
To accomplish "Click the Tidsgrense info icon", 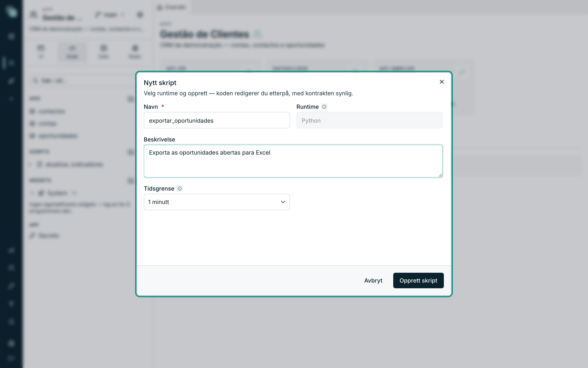I will [179, 189].
